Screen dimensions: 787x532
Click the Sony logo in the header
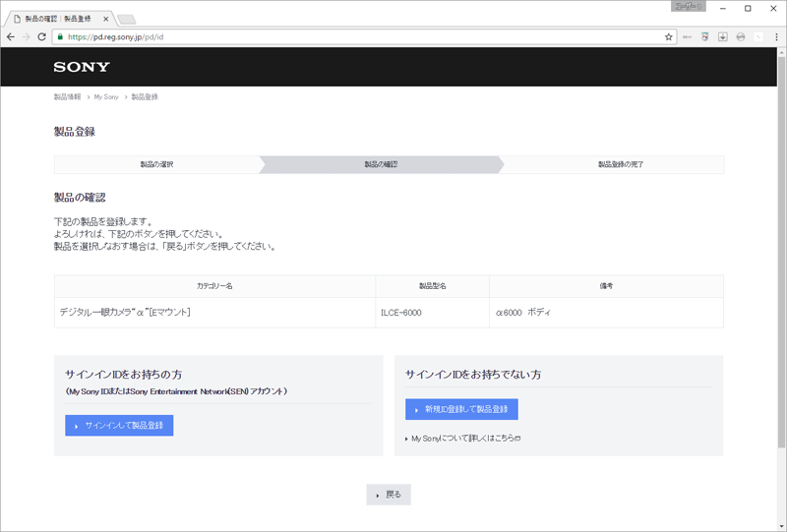tap(82, 67)
